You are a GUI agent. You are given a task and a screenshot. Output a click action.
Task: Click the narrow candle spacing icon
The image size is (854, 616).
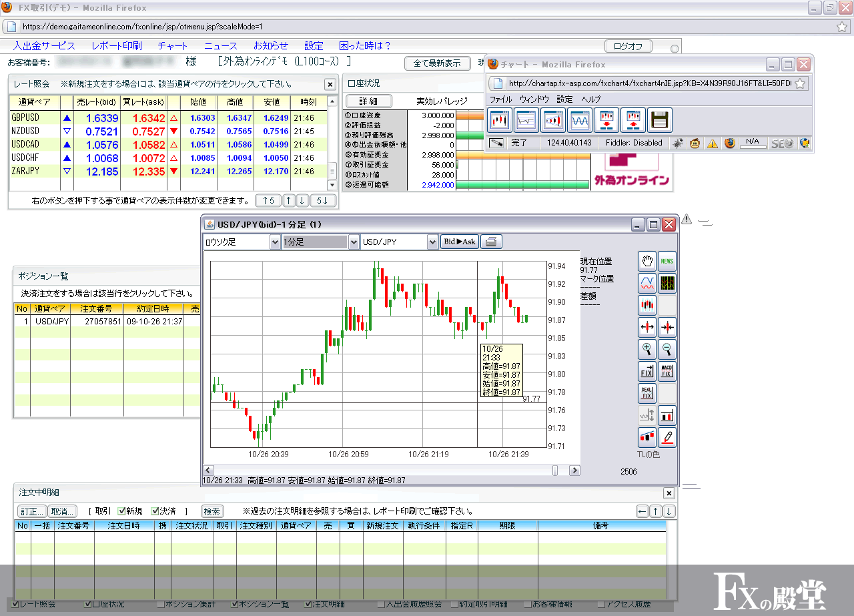click(x=667, y=327)
